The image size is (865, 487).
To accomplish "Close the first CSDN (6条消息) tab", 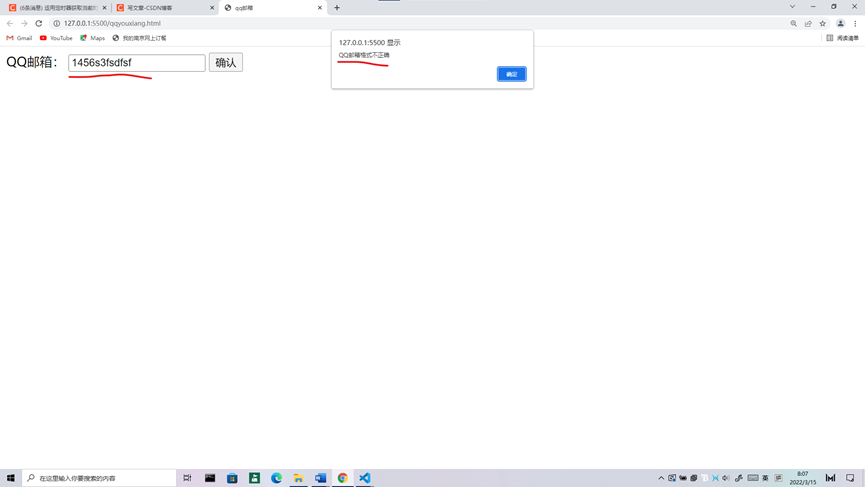I will point(104,8).
